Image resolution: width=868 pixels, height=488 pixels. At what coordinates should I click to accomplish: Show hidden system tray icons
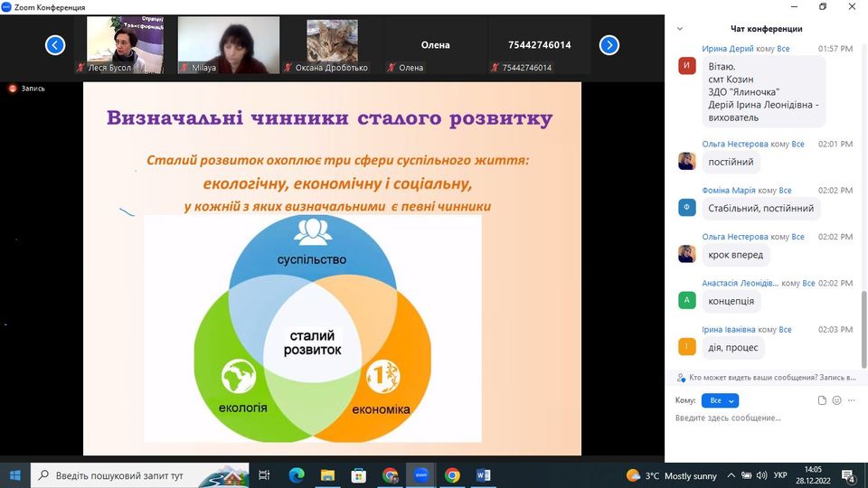[731, 475]
